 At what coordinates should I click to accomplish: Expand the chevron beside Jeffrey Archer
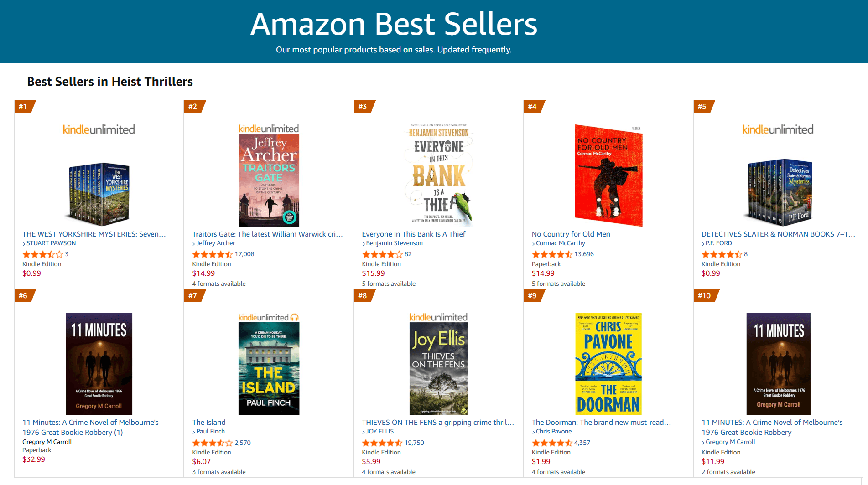[193, 243]
